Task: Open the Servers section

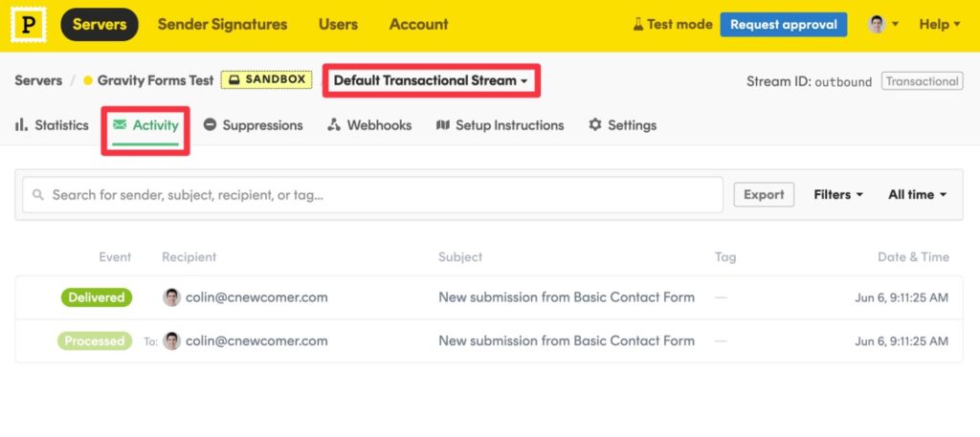Action: 100,24
